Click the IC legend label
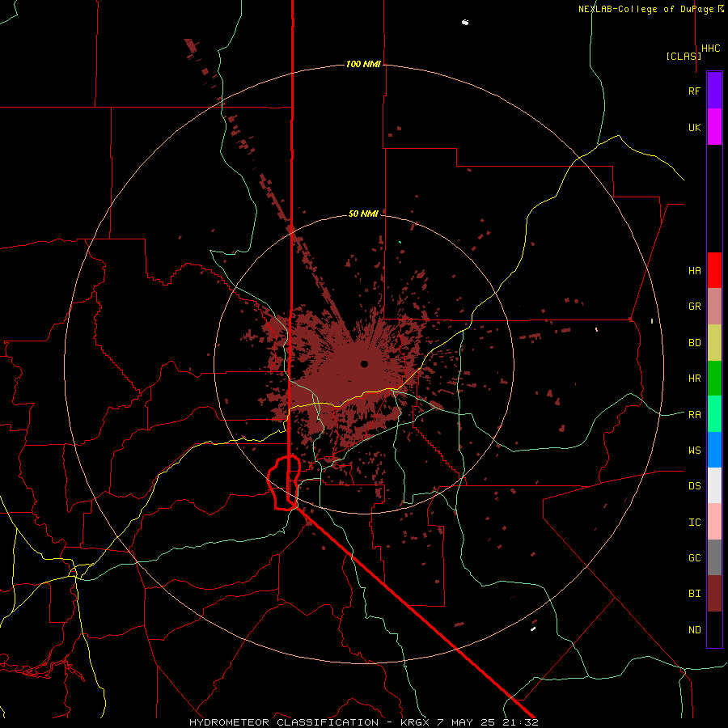728x728 pixels. [695, 523]
